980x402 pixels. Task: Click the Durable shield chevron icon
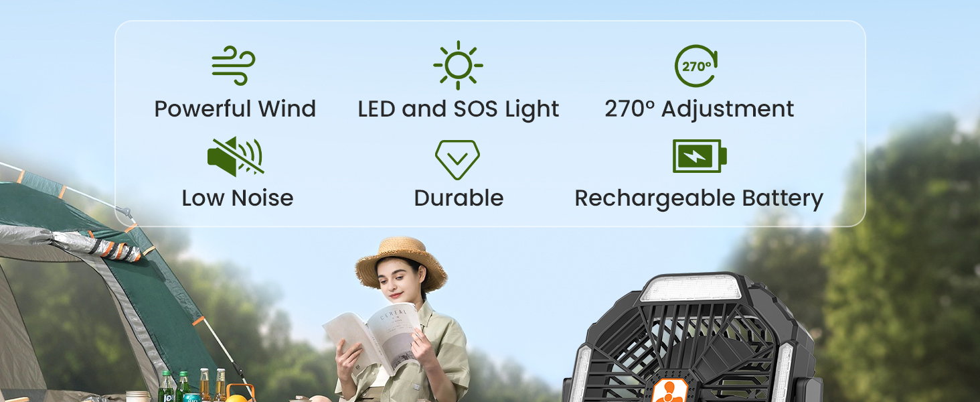point(458,159)
